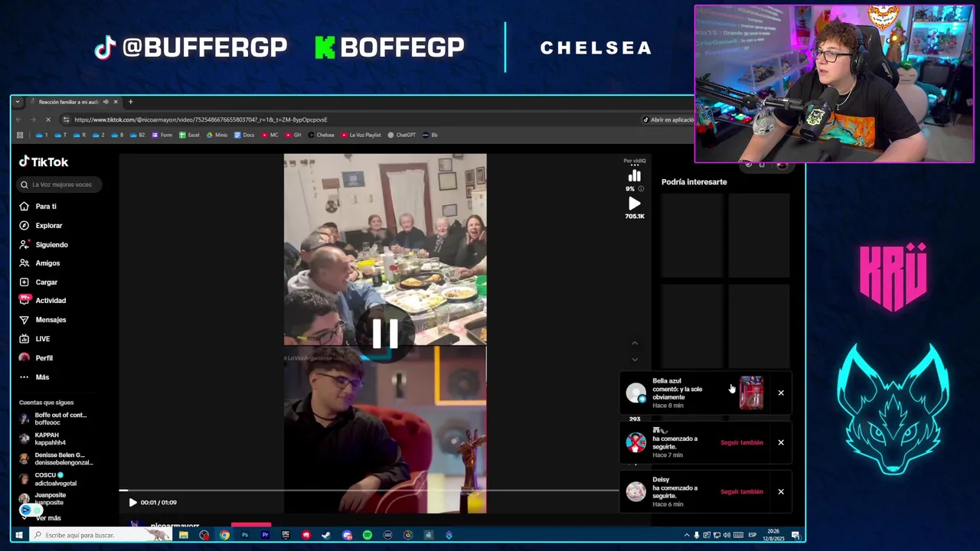Show hidden system tray icons
Viewport: 980px width, 551px height.
[x=687, y=535]
